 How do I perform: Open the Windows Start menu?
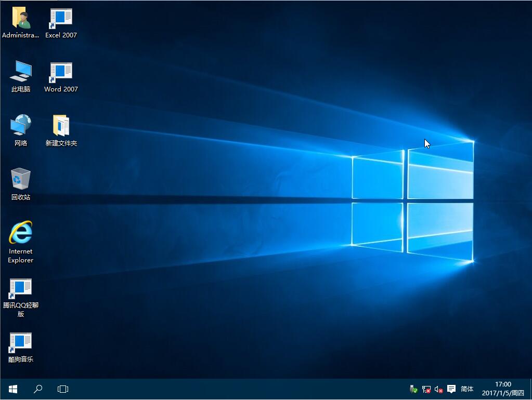[x=13, y=389]
